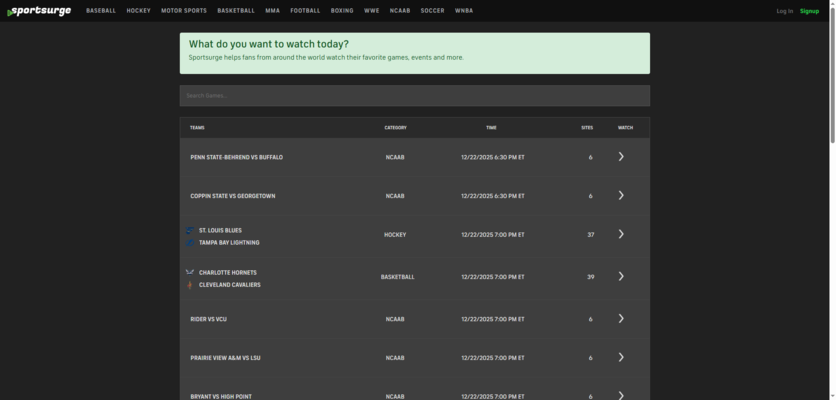Click the Teams column header

point(197,128)
